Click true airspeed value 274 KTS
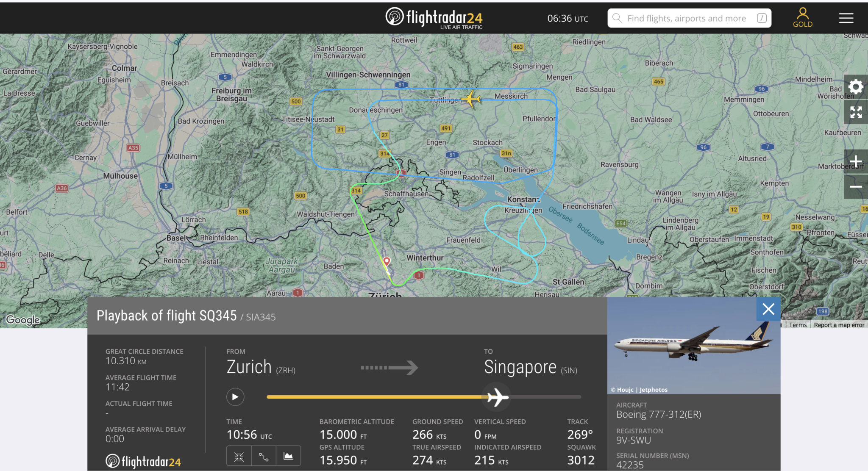The image size is (868, 471). click(x=429, y=460)
